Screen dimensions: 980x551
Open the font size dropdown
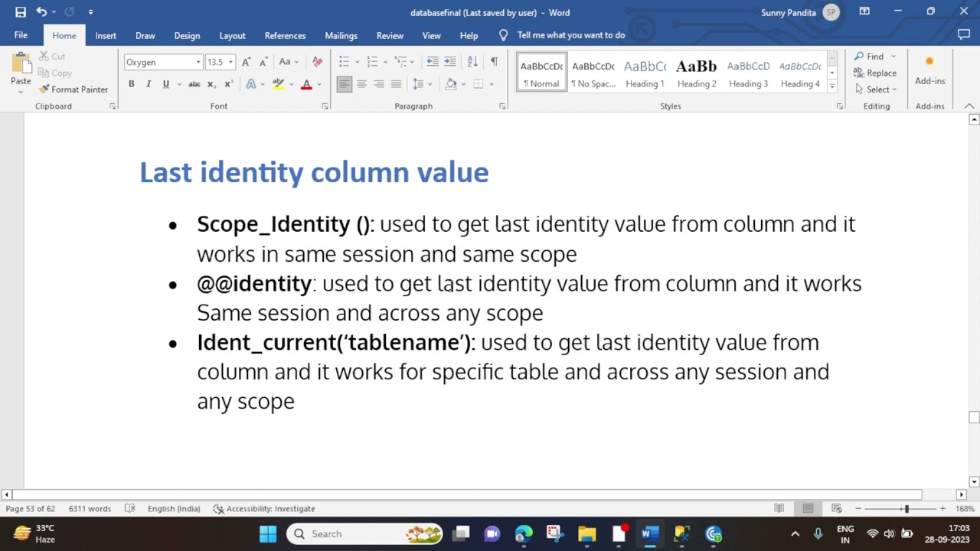click(x=230, y=63)
